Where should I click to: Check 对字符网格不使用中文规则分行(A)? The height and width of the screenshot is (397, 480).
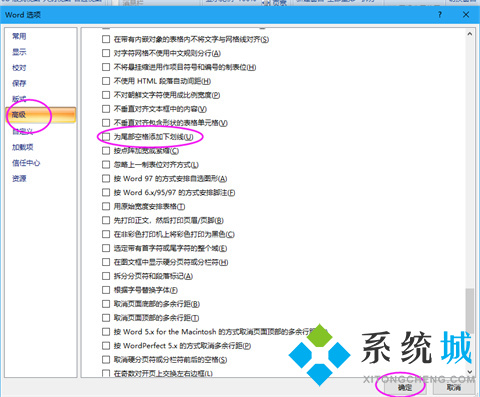106,53
